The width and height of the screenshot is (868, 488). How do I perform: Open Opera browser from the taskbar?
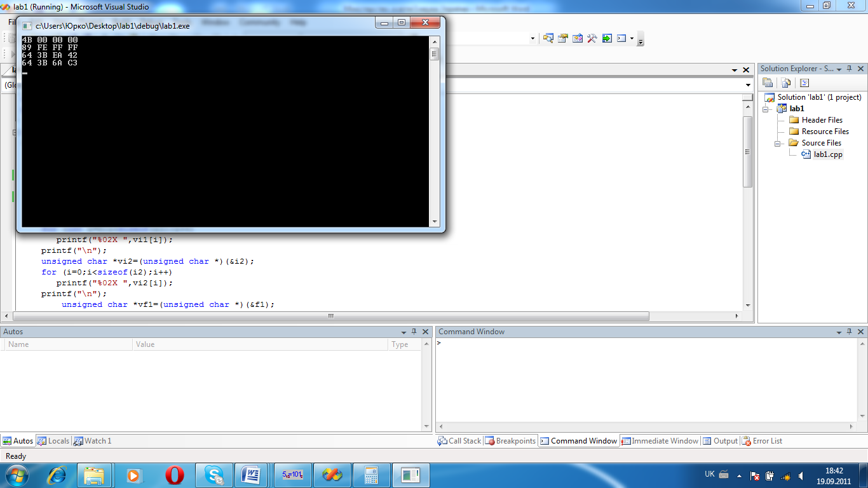coord(174,475)
